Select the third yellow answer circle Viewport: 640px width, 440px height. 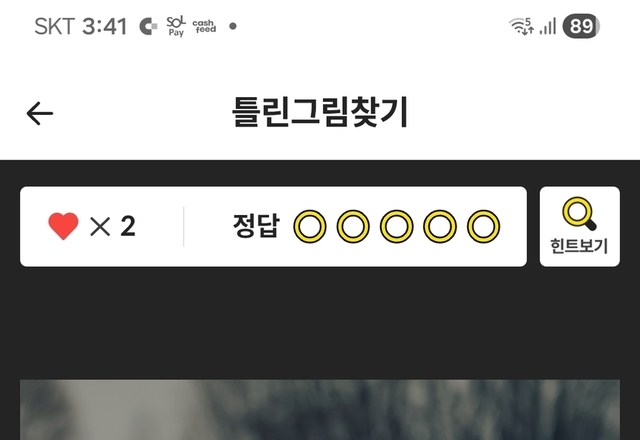point(396,227)
